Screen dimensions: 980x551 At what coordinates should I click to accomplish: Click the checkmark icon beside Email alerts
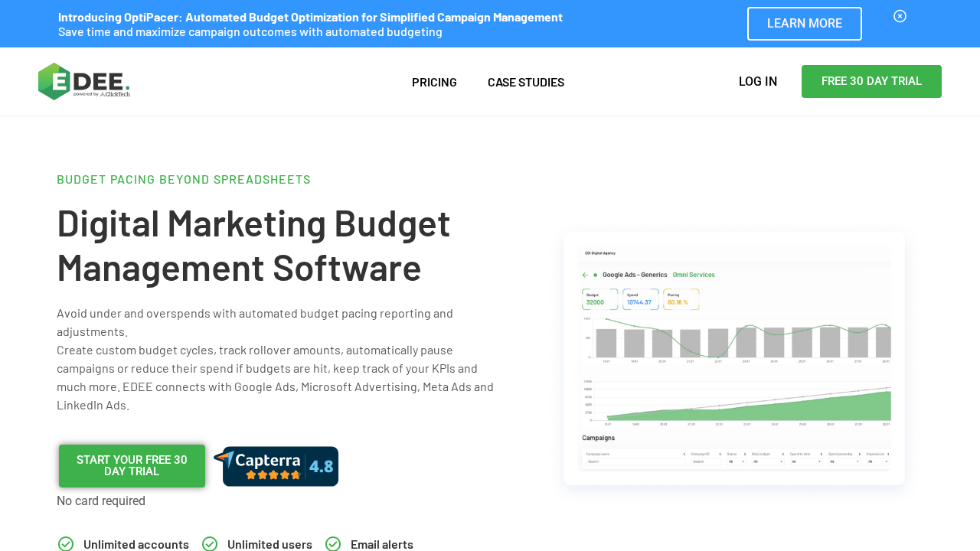tap(333, 544)
